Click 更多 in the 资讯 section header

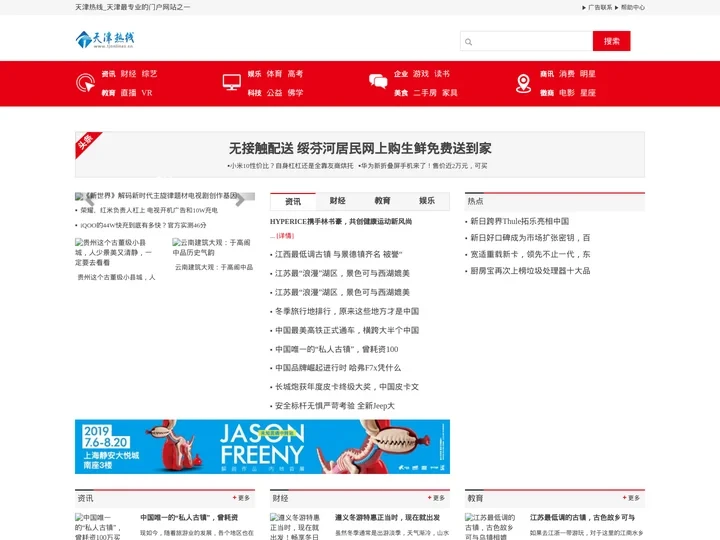pyautogui.click(x=241, y=498)
